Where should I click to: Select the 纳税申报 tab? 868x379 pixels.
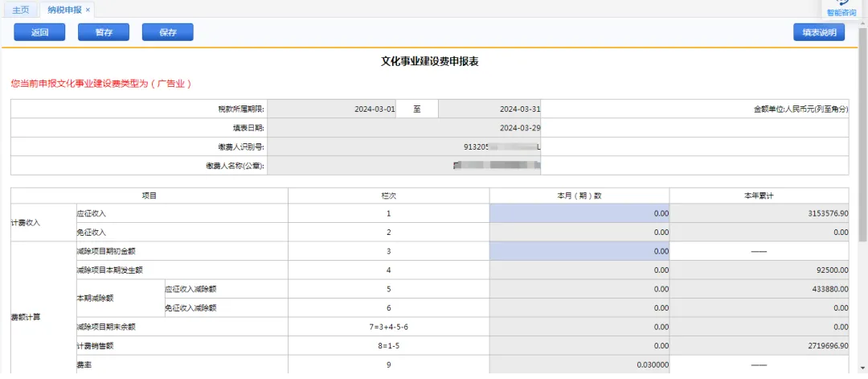click(x=64, y=10)
